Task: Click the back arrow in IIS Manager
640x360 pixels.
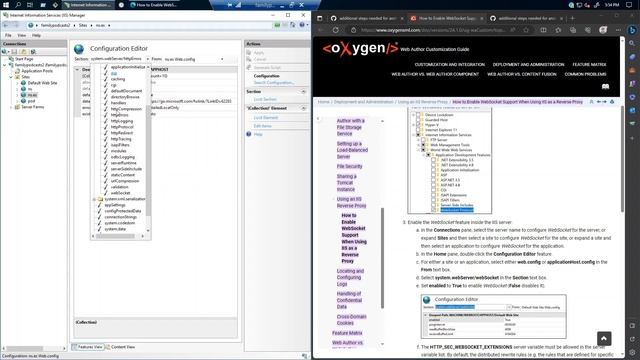Action: tap(6, 25)
